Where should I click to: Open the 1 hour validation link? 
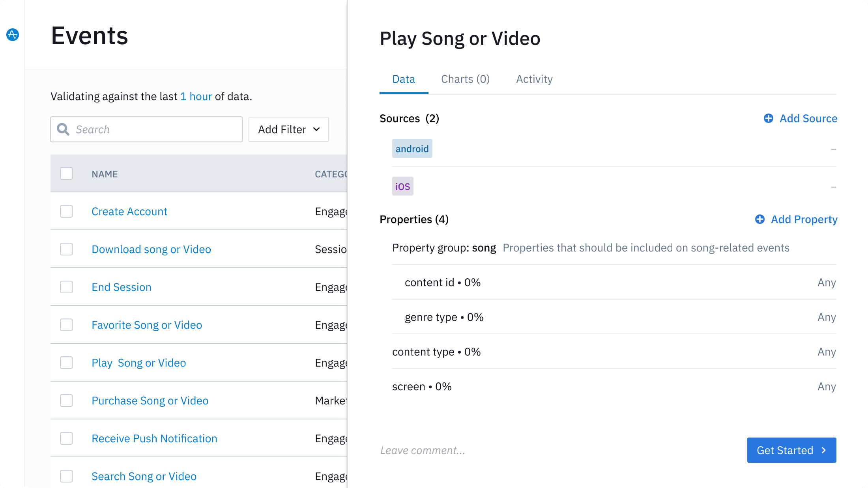click(x=196, y=96)
